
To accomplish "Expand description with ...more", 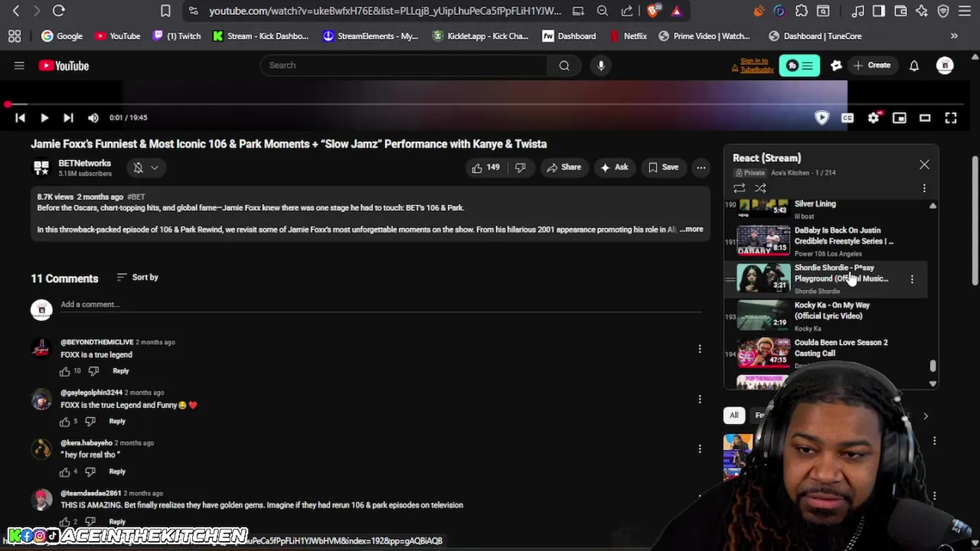I will pos(691,230).
